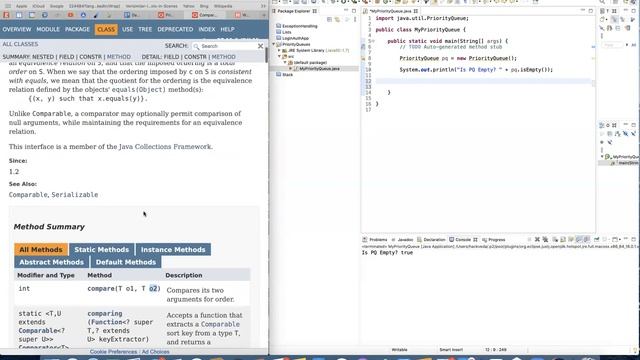Click Remove All Terminated Launches icon in Console

pyautogui.click(x=545, y=240)
